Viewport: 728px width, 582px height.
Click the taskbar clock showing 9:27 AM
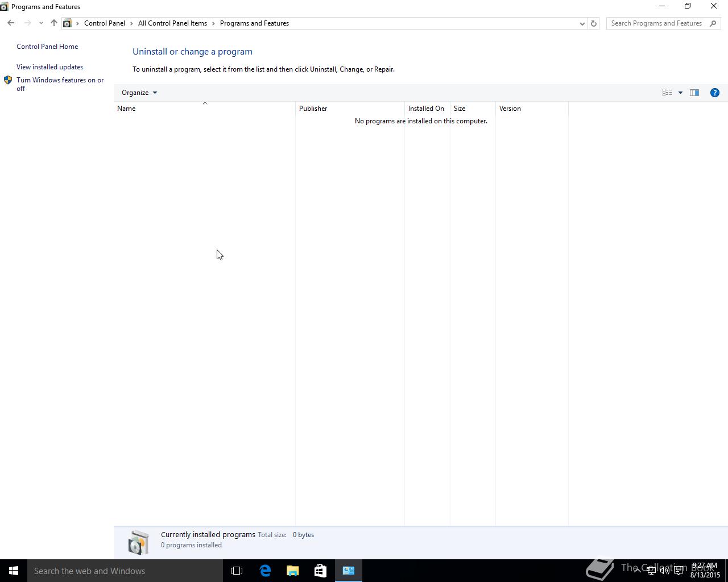pos(705,570)
